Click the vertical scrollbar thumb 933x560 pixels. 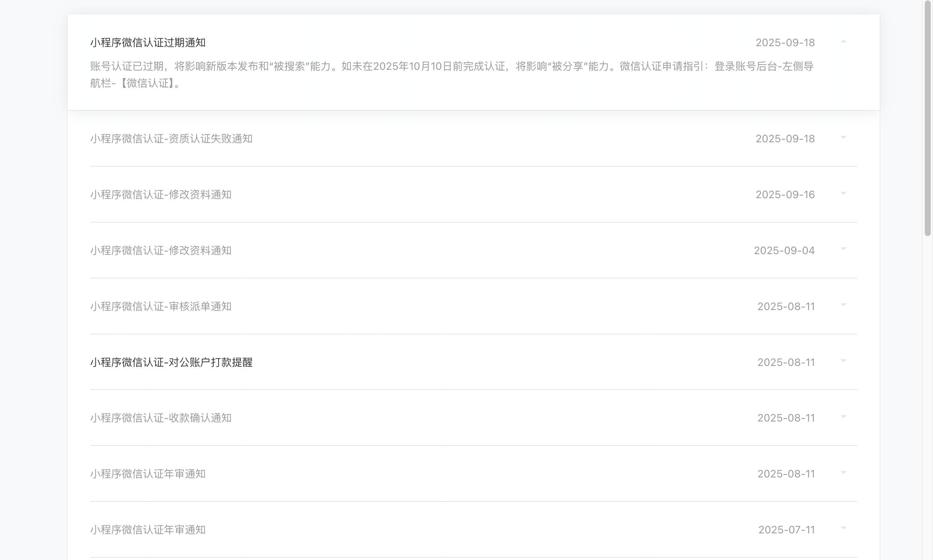point(927,117)
